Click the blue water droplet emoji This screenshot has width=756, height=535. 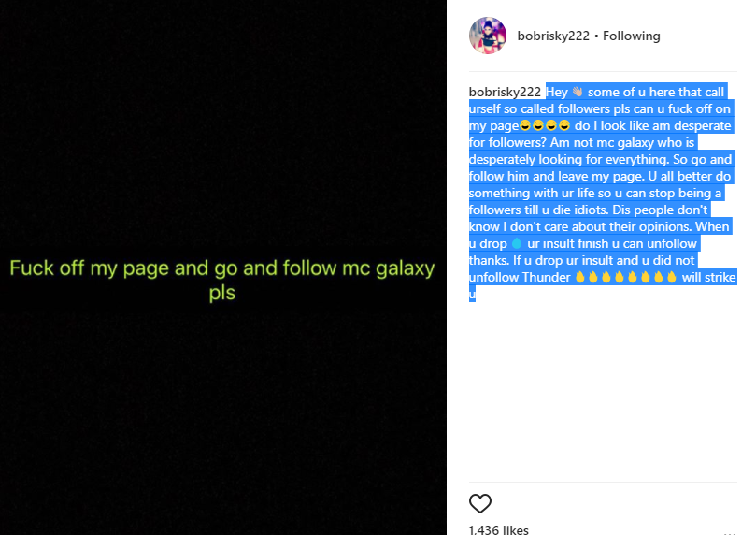point(517,243)
